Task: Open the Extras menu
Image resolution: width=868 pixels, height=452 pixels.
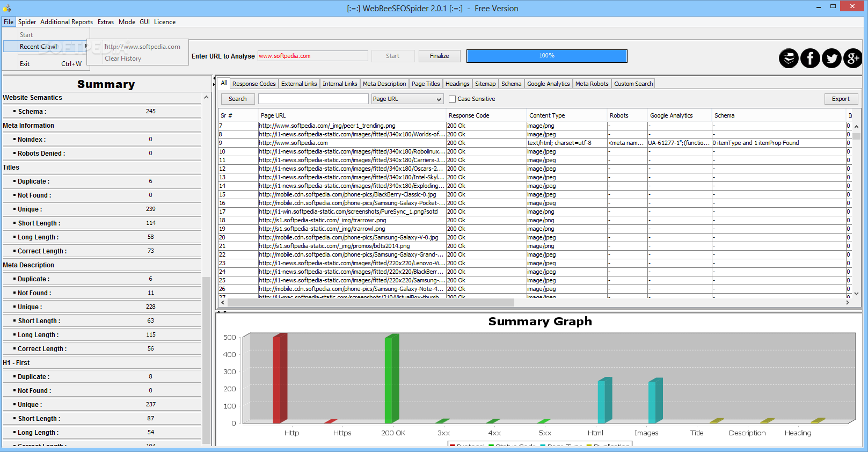Action: 106,22
